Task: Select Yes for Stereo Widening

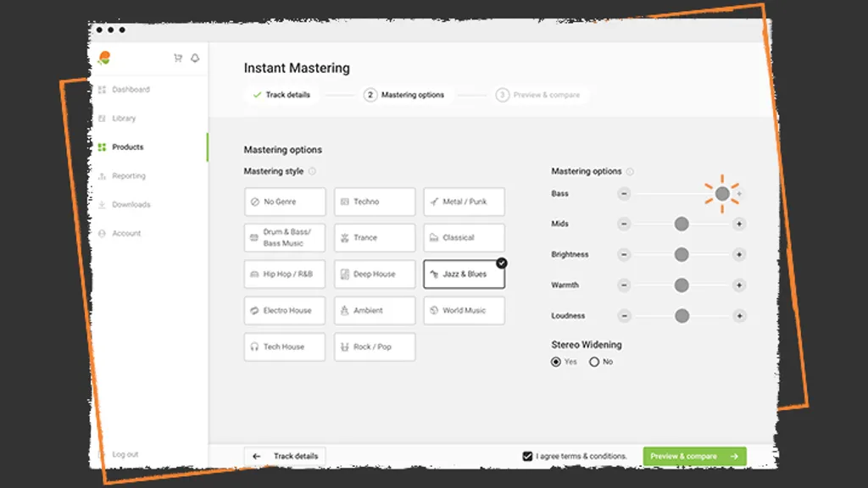Action: 556,362
